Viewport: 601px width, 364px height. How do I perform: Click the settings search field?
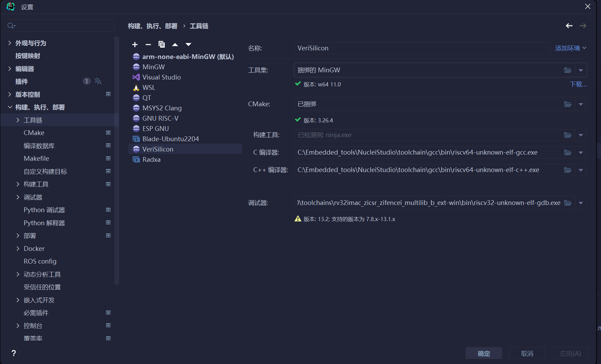[60, 26]
